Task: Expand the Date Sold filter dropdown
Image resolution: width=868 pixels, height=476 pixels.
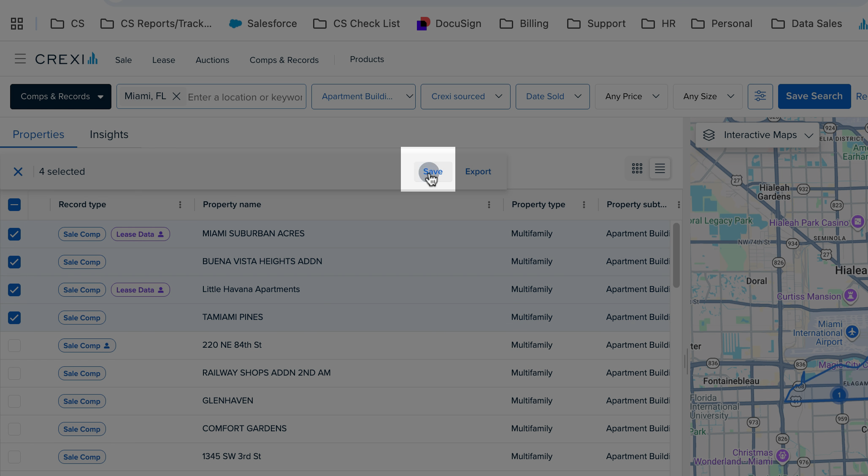Action: 552,97
